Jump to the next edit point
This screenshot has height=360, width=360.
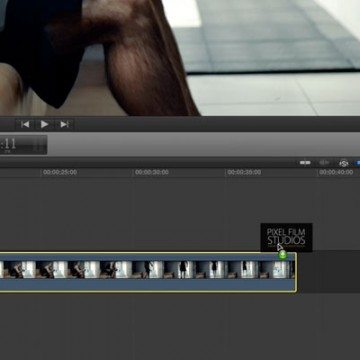(x=64, y=124)
